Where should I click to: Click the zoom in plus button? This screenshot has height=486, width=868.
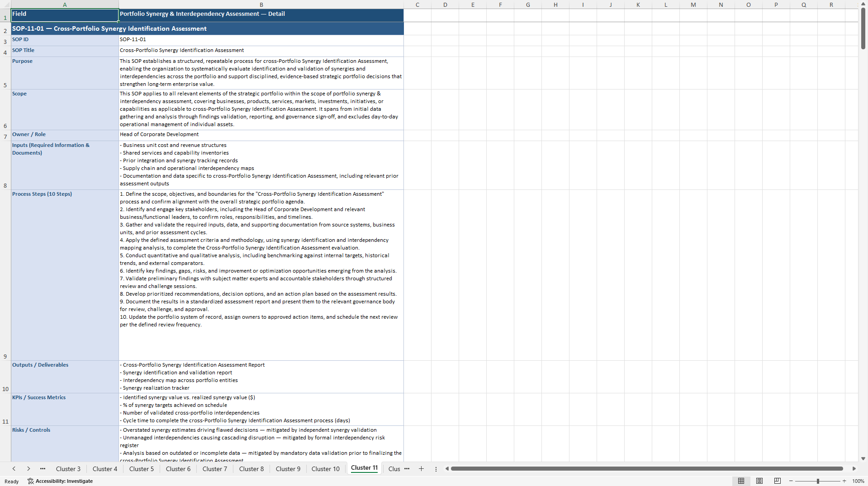[844, 481]
